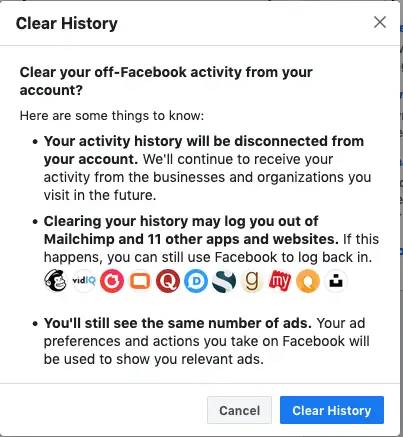The height and width of the screenshot is (437, 403).
Task: Click the off-Facebook activity question heading
Action: click(x=166, y=81)
